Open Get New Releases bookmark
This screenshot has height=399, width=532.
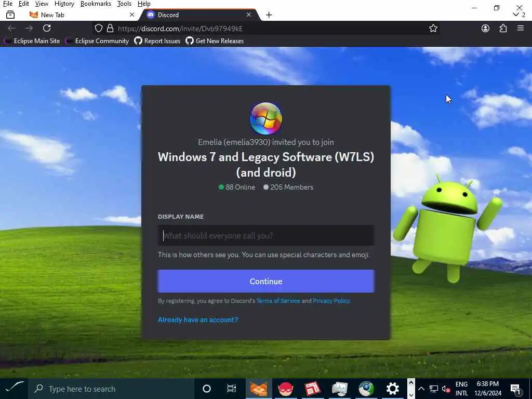click(215, 41)
